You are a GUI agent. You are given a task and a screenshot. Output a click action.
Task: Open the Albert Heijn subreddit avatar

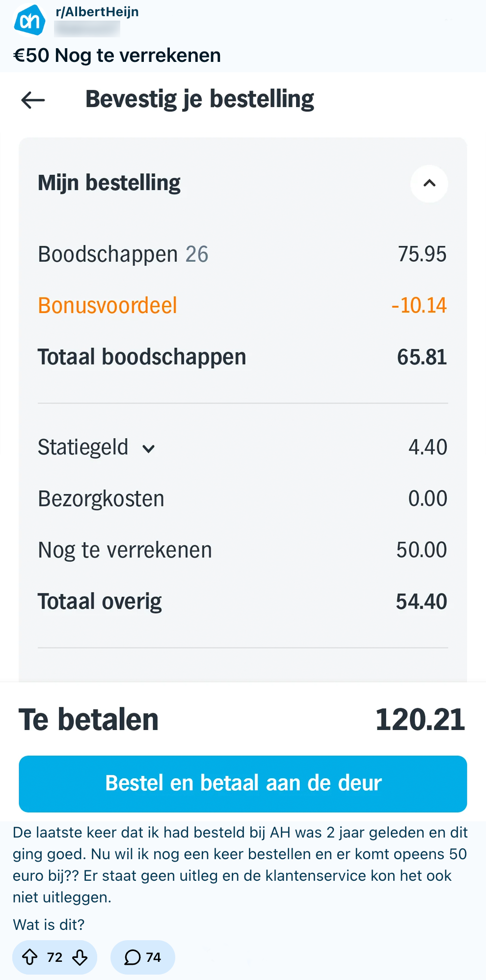pos(29,20)
